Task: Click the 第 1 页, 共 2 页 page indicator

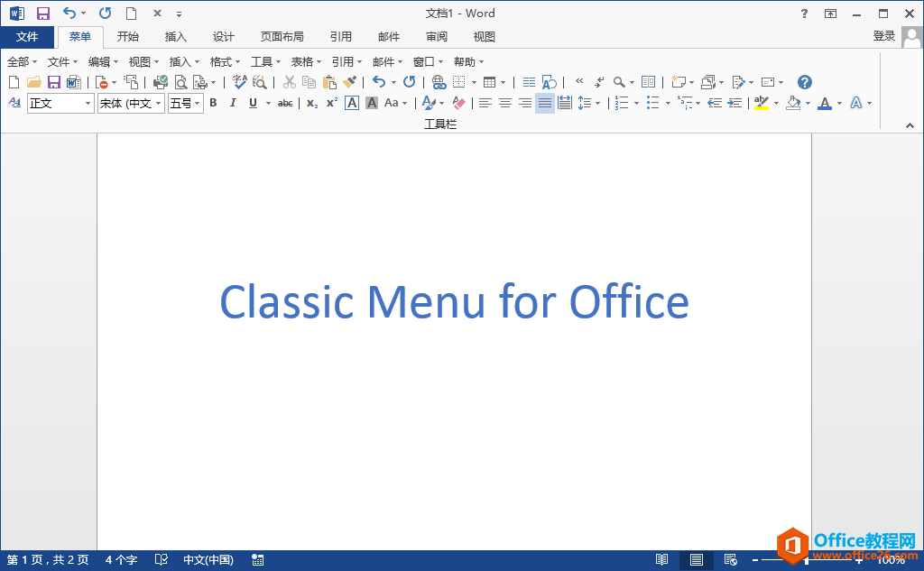Action: click(48, 560)
